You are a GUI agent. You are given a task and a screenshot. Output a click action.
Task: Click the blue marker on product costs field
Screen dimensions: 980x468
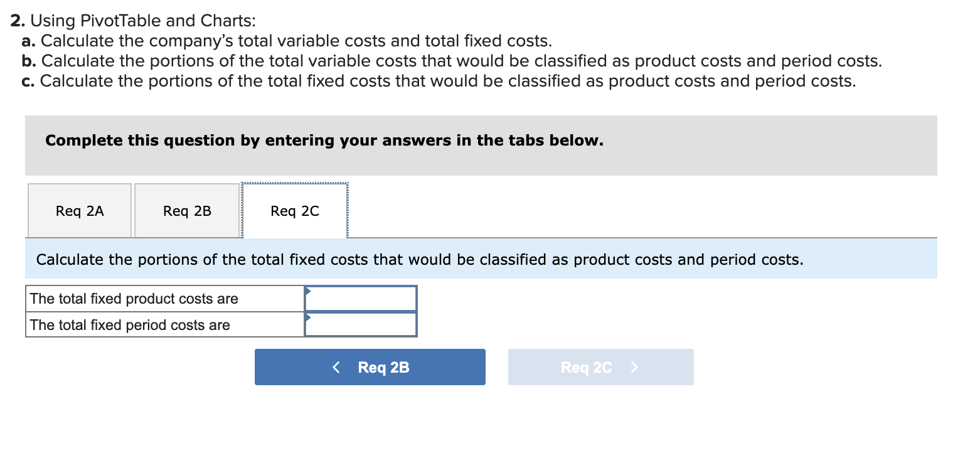coord(308,290)
